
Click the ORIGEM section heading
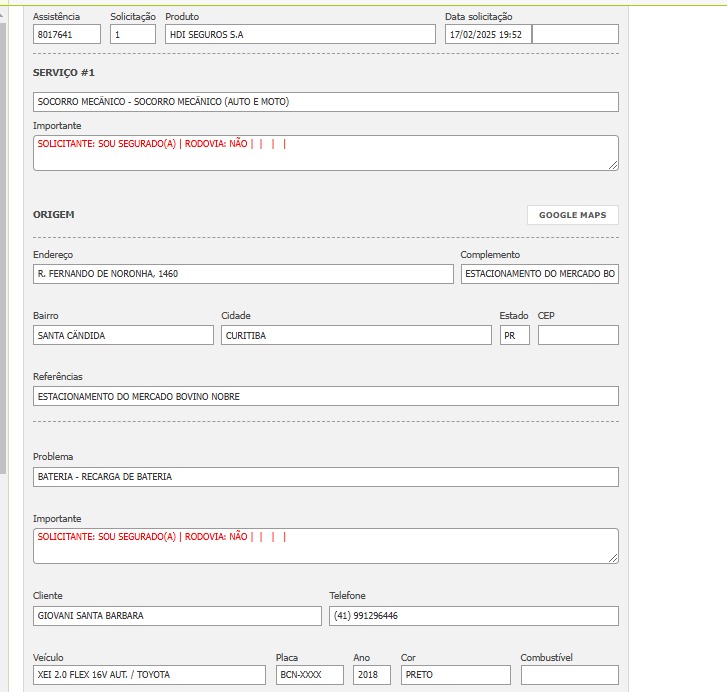click(x=54, y=215)
